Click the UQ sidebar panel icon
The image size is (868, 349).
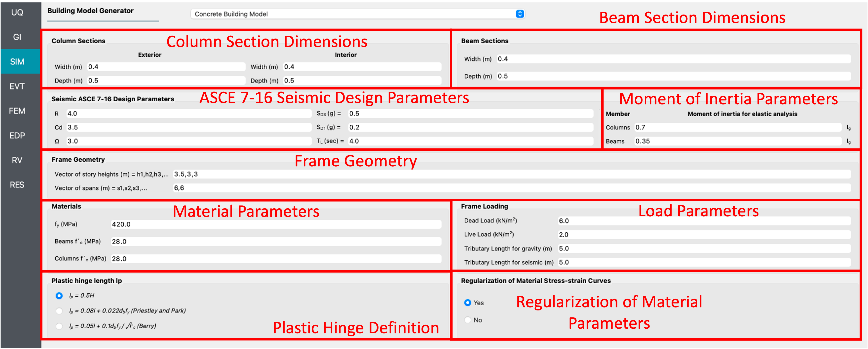(20, 12)
